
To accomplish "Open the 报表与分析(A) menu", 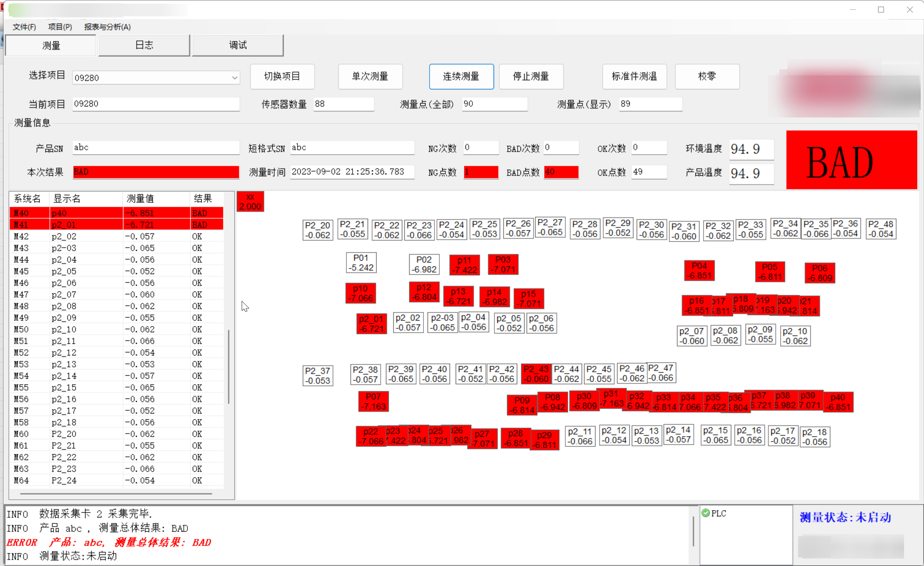I will coord(107,27).
